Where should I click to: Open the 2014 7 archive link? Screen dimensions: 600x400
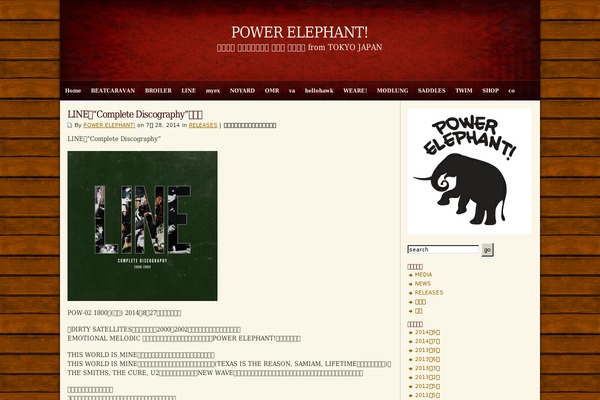(x=427, y=341)
